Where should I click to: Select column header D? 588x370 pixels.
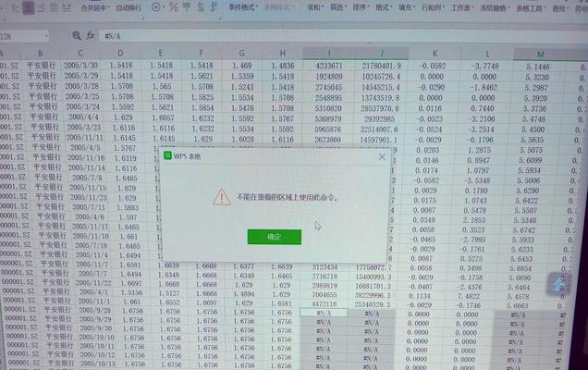(120, 54)
